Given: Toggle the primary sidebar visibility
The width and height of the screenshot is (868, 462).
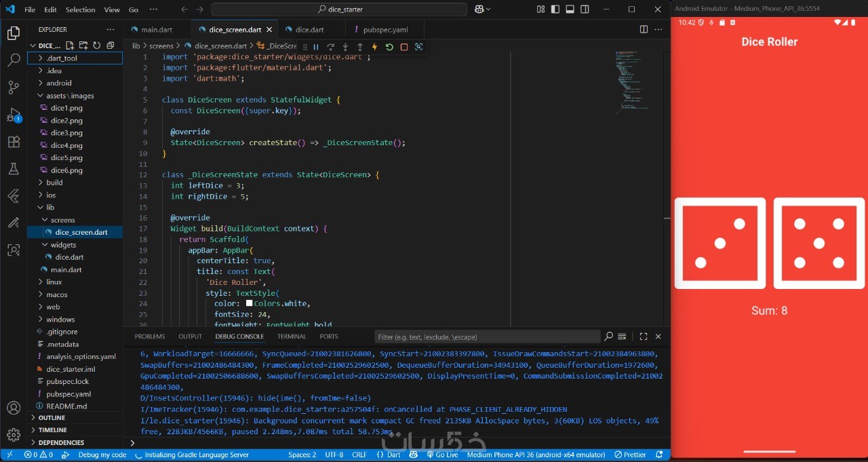Looking at the screenshot, I should (555, 9).
